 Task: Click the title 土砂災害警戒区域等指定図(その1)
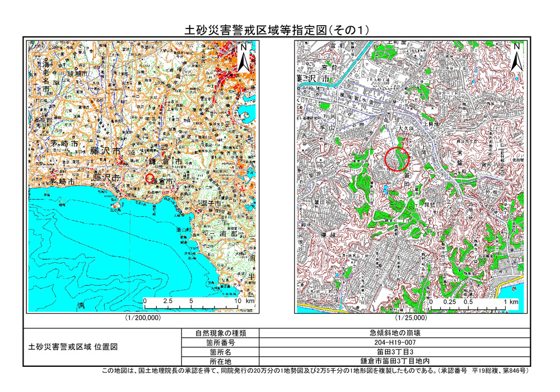[x=277, y=31]
